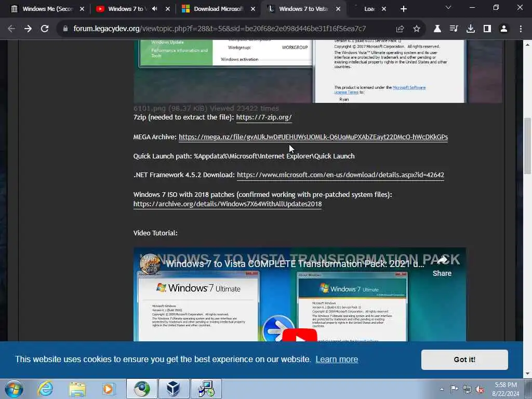532x399 pixels.
Task: Click the Share arrow on the video
Action: (442, 267)
